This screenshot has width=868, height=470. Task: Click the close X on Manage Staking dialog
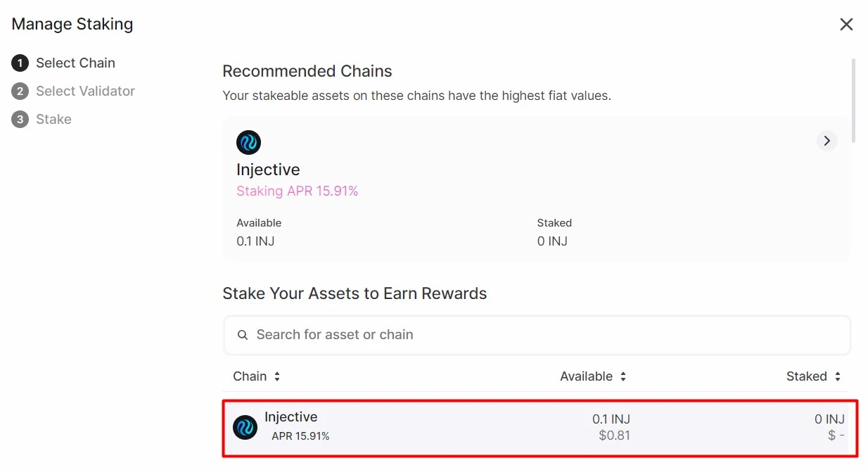[846, 24]
